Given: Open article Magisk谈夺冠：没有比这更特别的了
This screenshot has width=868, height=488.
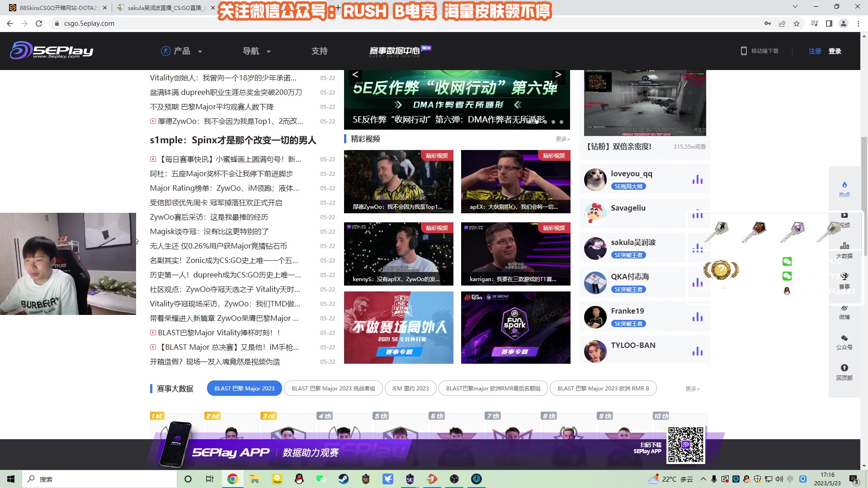Looking at the screenshot, I should [209, 232].
